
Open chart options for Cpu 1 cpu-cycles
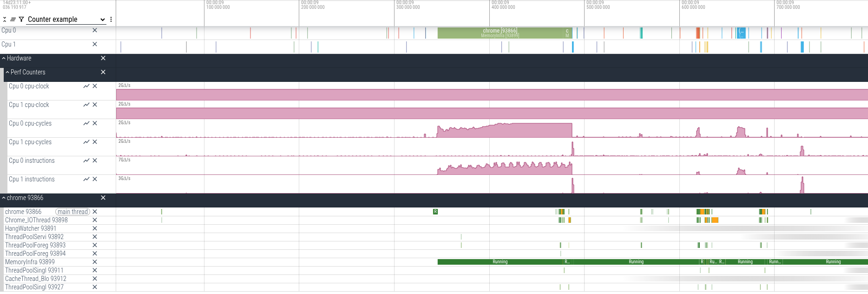(86, 142)
